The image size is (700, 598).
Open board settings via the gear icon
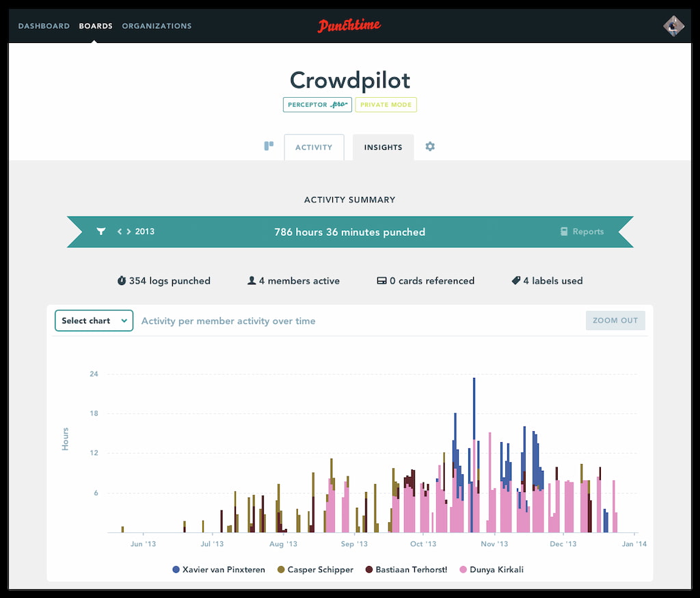pyautogui.click(x=430, y=146)
